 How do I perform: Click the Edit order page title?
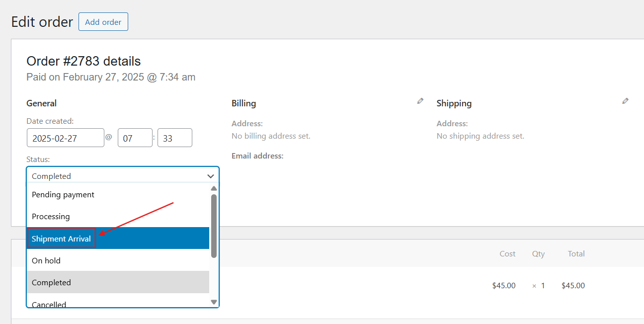[42, 22]
